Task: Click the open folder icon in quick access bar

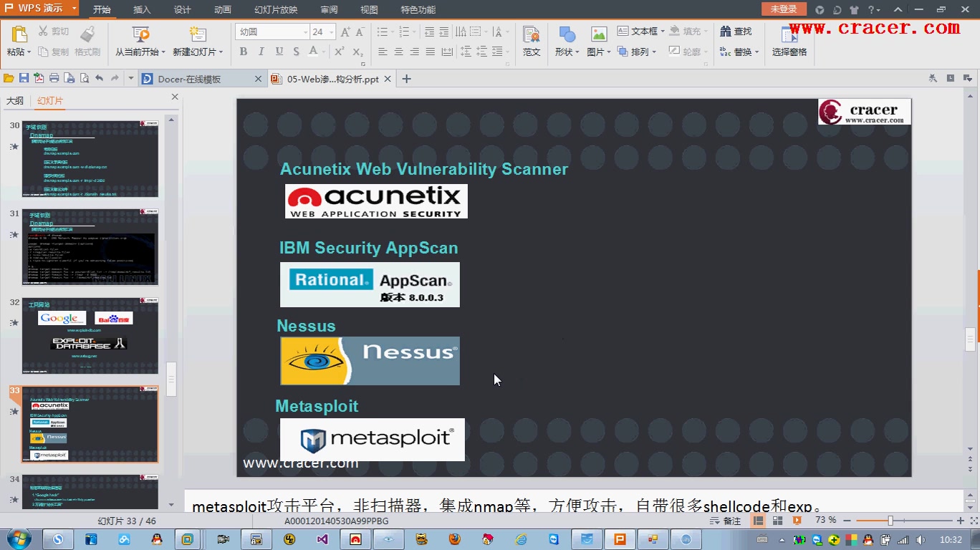Action: pos(9,79)
